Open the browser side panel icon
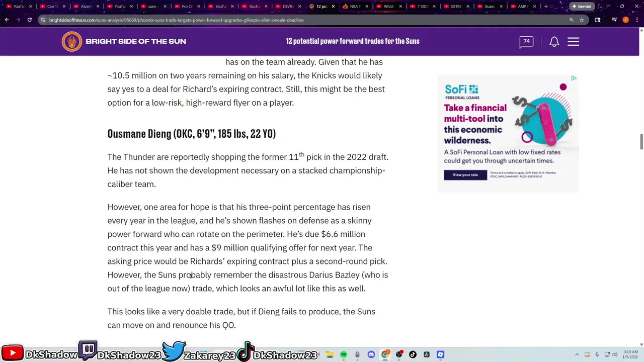This screenshot has height=362, width=644. pyautogui.click(x=598, y=20)
